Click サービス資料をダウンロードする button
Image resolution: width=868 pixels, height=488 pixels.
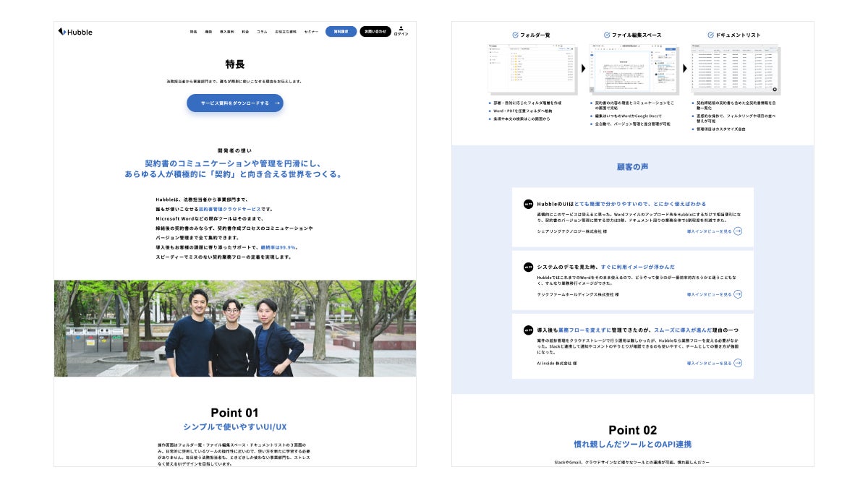coord(235,103)
